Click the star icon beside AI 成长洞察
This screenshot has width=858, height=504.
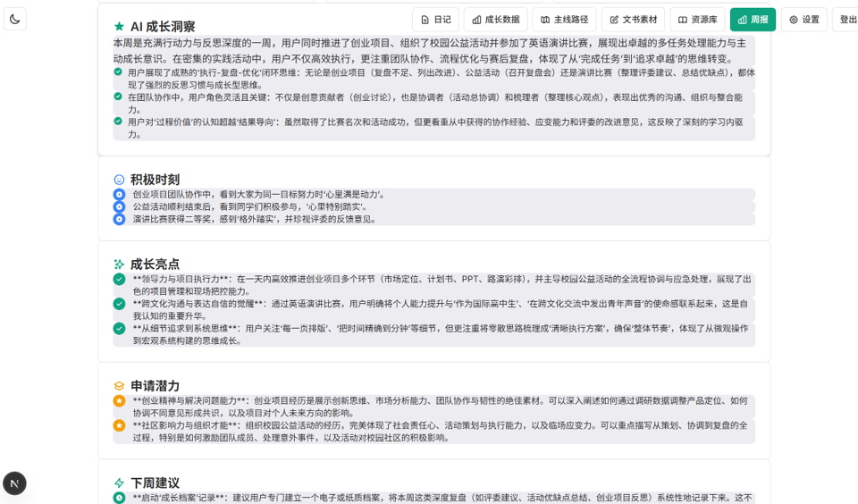pyautogui.click(x=119, y=27)
